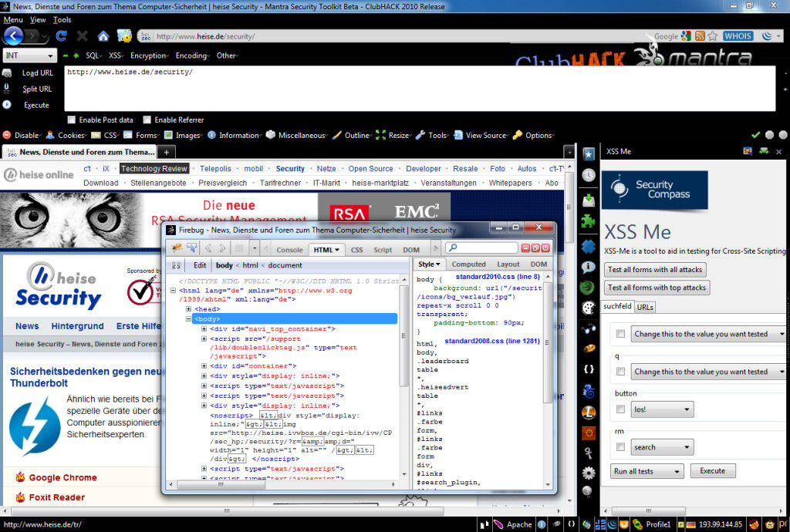Click the glasses icon in sidebar

click(x=589, y=328)
